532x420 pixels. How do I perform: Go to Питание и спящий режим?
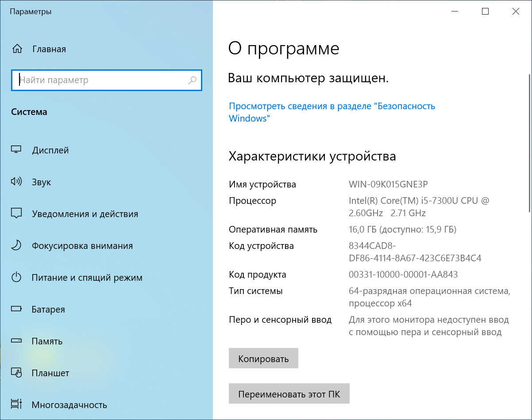[x=87, y=278]
